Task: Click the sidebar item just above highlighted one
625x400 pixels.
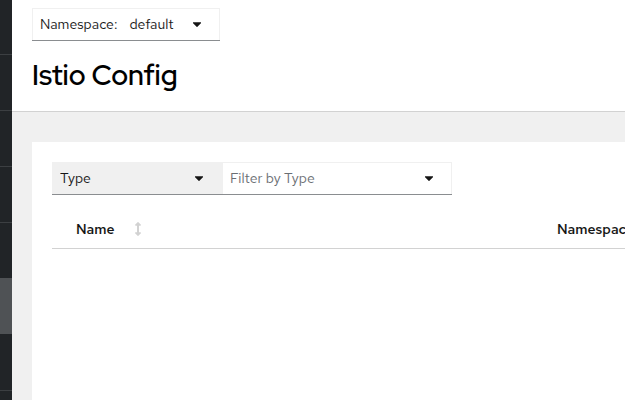Action: point(6,250)
